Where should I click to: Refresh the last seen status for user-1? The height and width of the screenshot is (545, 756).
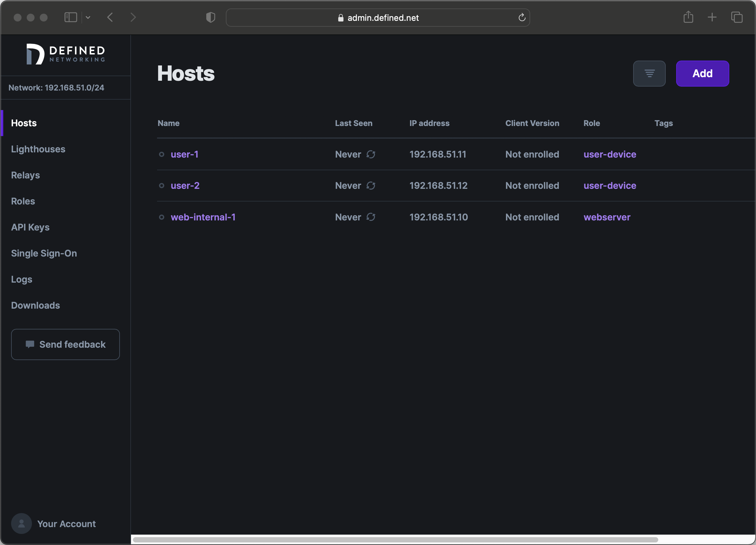371,154
